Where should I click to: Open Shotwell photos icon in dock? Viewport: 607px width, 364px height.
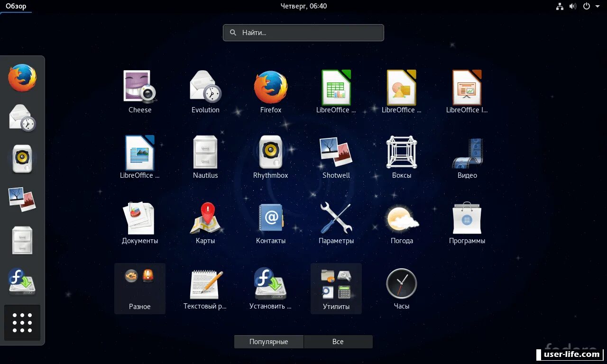click(x=22, y=199)
